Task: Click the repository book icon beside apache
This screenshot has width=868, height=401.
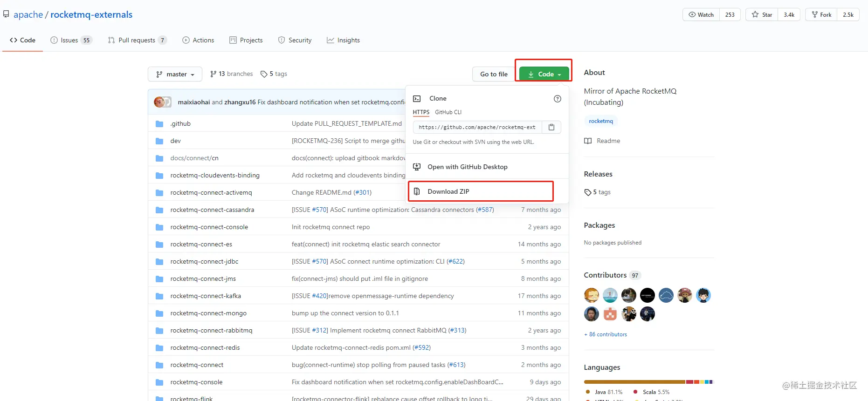Action: coord(6,14)
